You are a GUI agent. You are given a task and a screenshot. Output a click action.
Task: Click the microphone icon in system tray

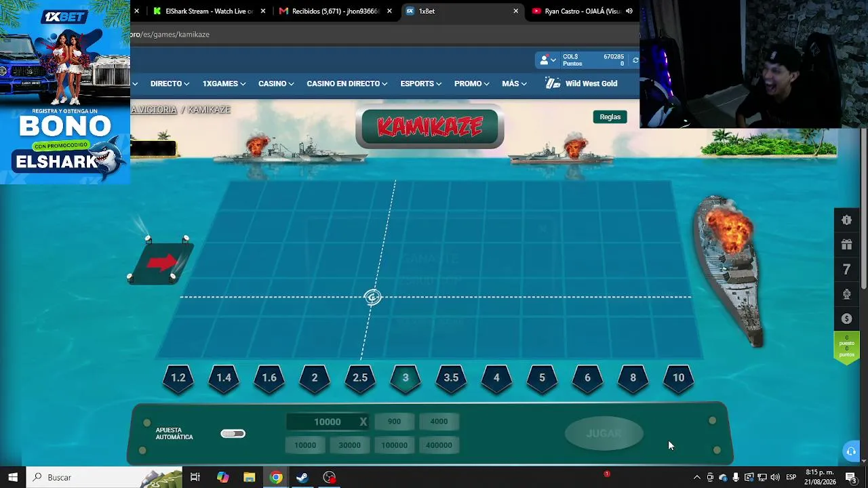pyautogui.click(x=736, y=477)
